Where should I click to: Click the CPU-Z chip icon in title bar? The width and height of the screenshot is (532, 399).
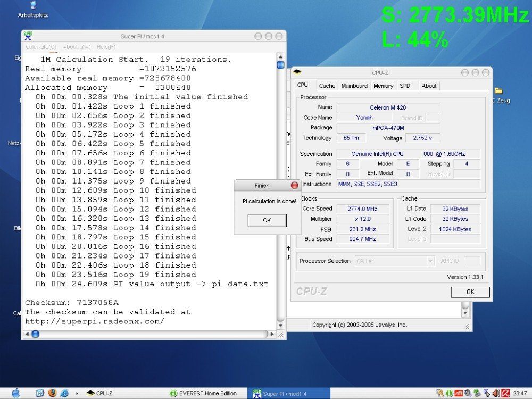297,72
